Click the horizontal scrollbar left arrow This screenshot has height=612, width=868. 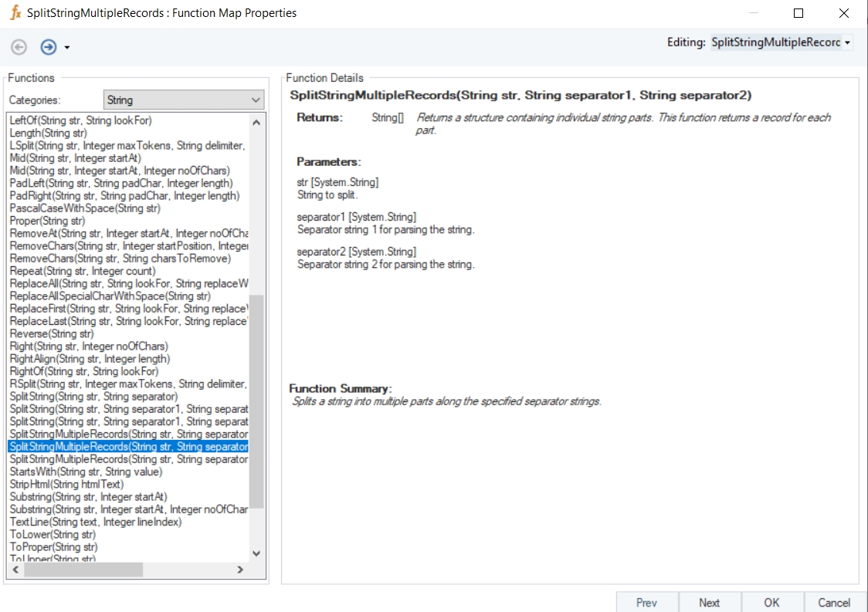tap(15, 570)
